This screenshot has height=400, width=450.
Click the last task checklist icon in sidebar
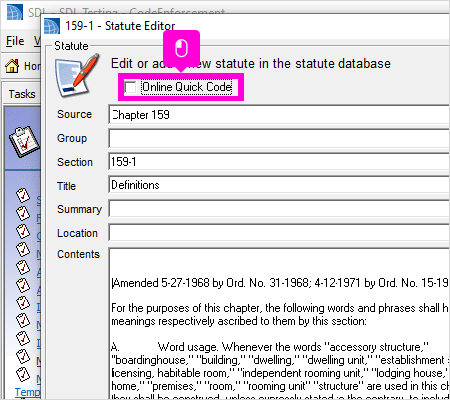23,374
